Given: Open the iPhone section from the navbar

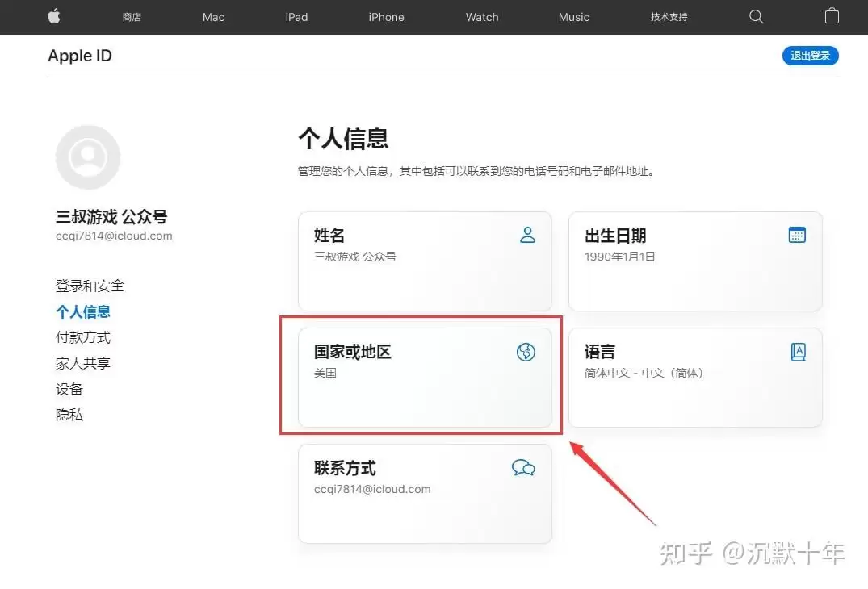Looking at the screenshot, I should [x=386, y=16].
